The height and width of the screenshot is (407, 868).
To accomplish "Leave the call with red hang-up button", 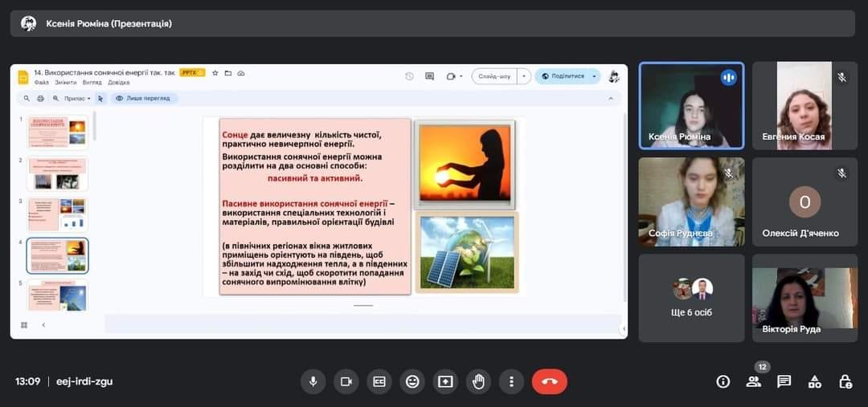I will coord(550,381).
